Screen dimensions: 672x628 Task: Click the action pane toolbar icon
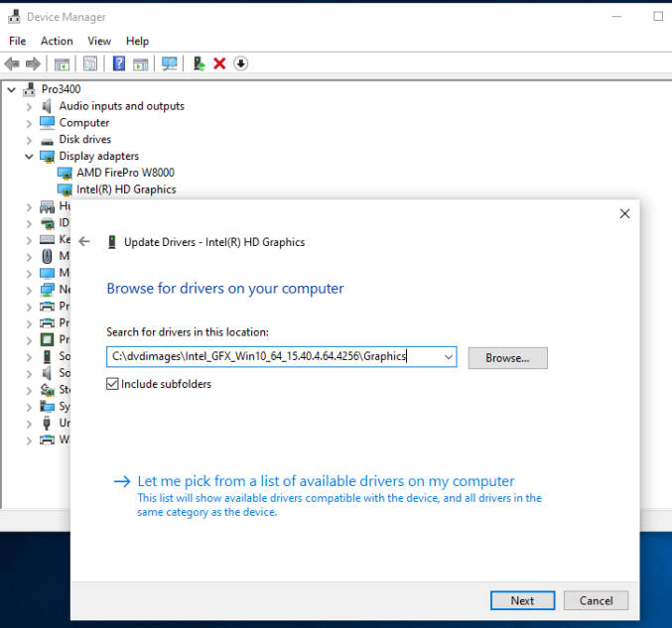141,64
